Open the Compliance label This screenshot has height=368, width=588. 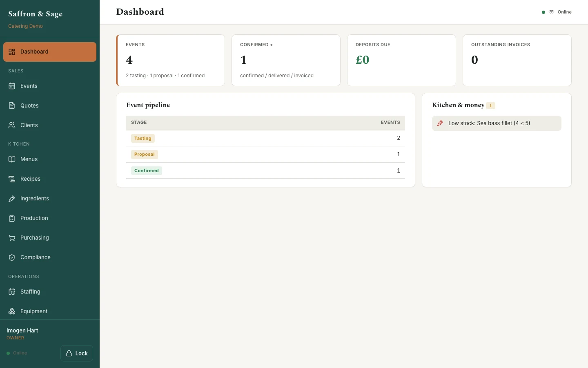pyautogui.click(x=36, y=258)
